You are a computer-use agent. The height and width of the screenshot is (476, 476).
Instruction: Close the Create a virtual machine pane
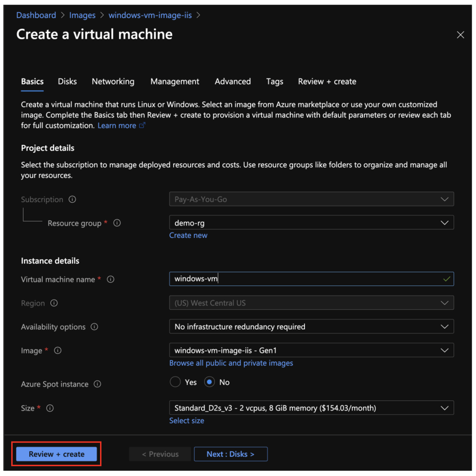460,35
